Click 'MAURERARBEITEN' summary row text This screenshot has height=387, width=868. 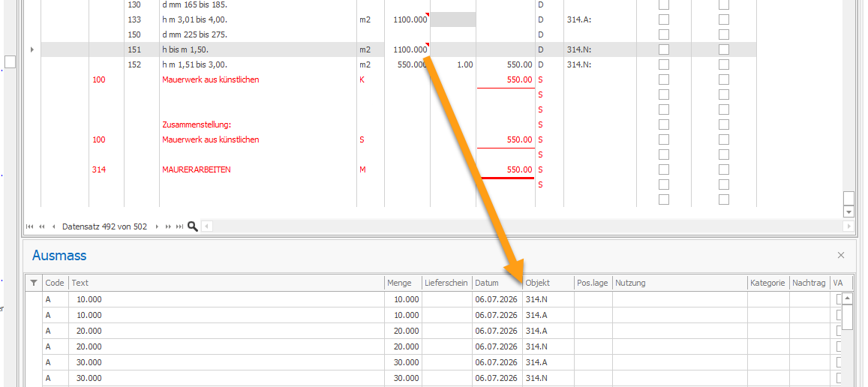(196, 169)
